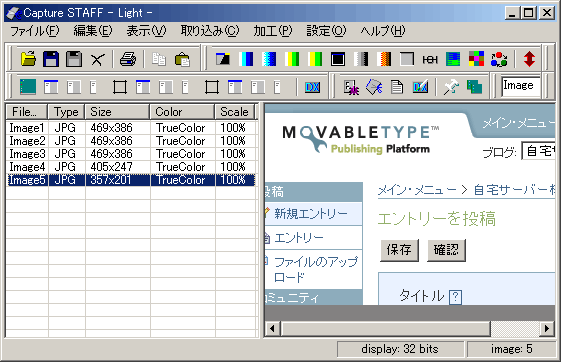Image resolution: width=561 pixels, height=362 pixels.
Task: Click the plain DX capture icon
Action: (x=312, y=87)
